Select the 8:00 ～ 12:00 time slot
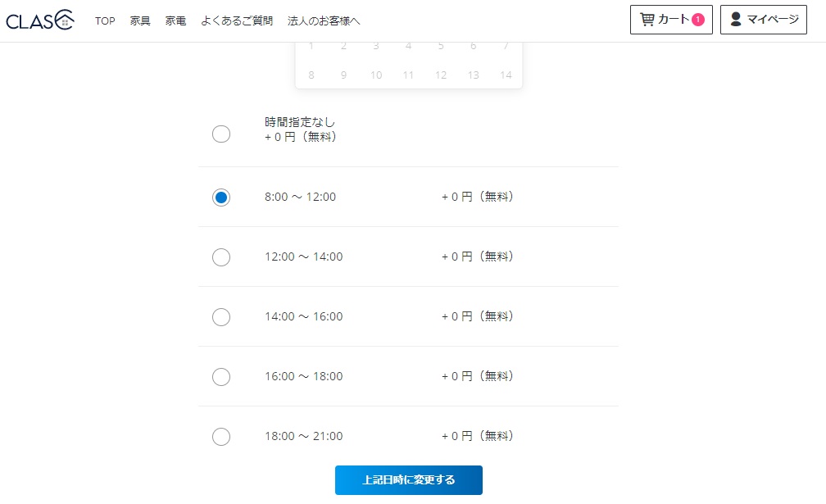The image size is (826, 504). 221,198
